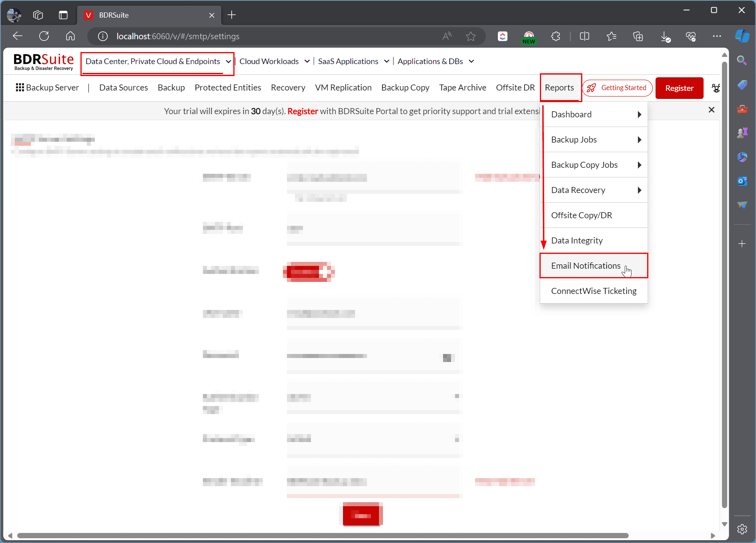The height and width of the screenshot is (543, 756).
Task: Click the Backup Server grid icon
Action: click(x=20, y=87)
